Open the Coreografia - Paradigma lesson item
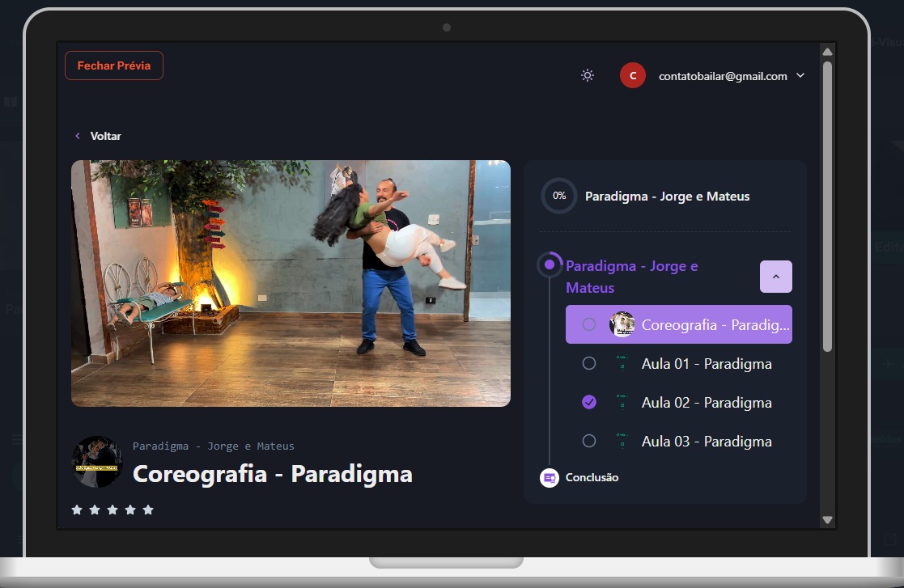904x588 pixels. pyautogui.click(x=715, y=324)
